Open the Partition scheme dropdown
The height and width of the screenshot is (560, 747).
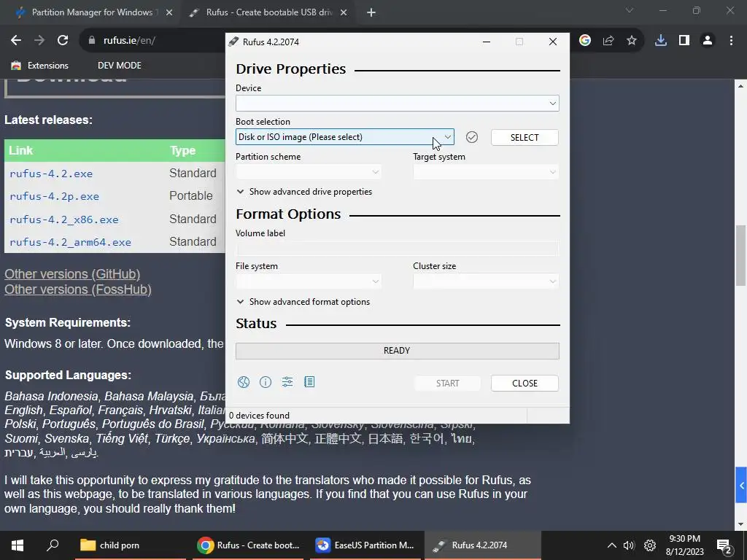point(309,172)
